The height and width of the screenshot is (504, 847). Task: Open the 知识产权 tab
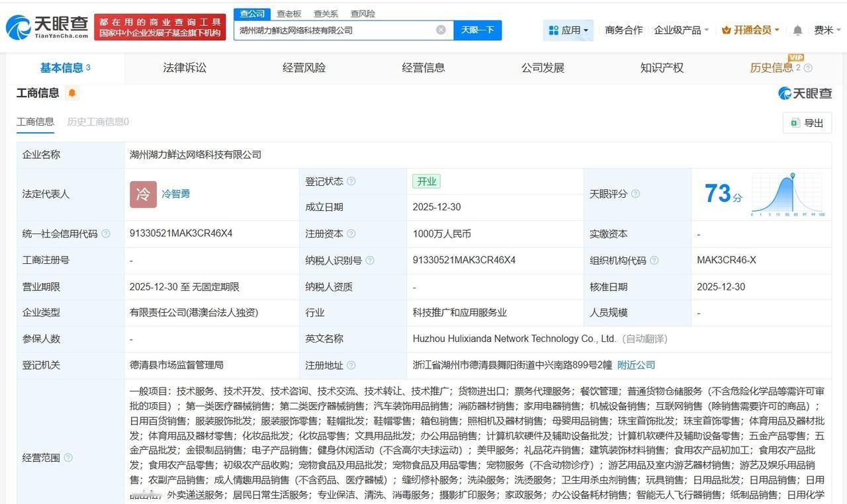click(661, 67)
